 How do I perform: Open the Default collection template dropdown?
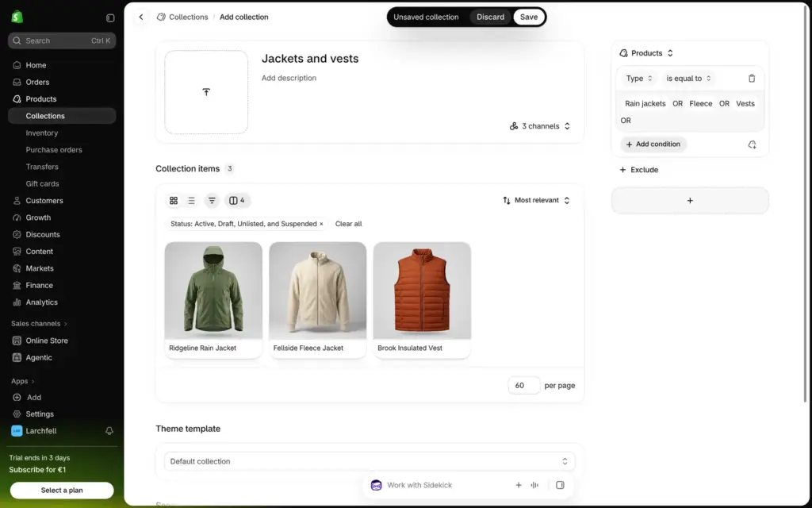[x=370, y=461]
